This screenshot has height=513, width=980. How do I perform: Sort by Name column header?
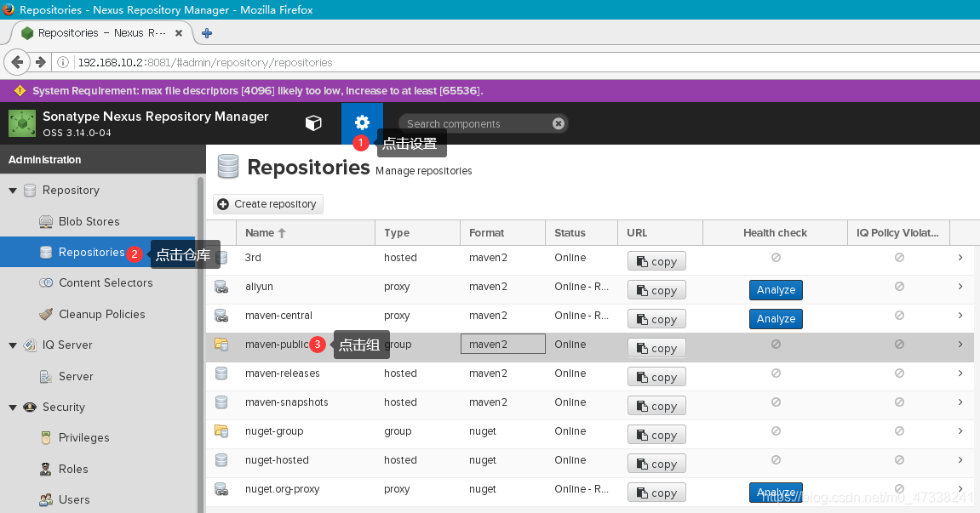click(x=306, y=232)
